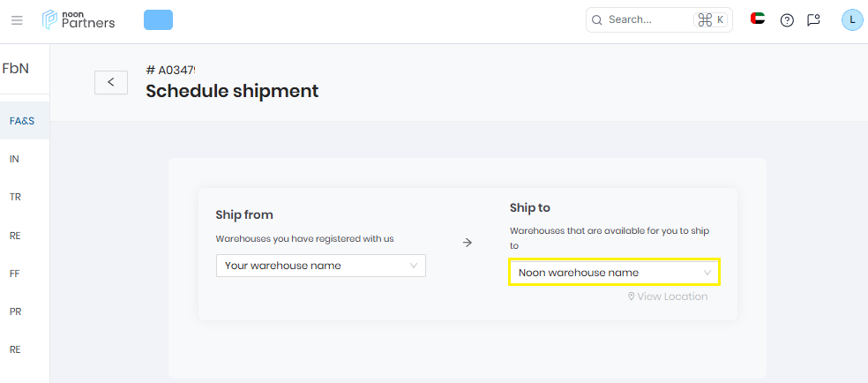Go back using the arrow button
This screenshot has height=383, width=868.
111,82
